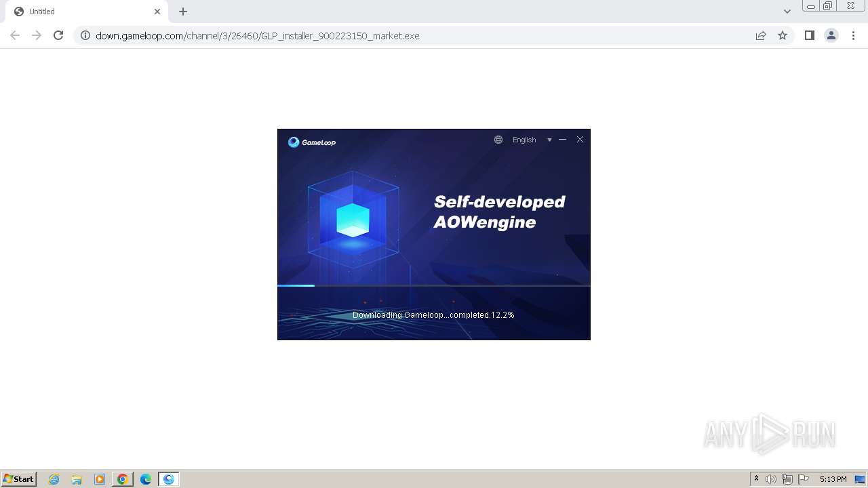Minimize the GameLoop installer window
Viewport: 868px width, 488px height.
pyautogui.click(x=562, y=139)
